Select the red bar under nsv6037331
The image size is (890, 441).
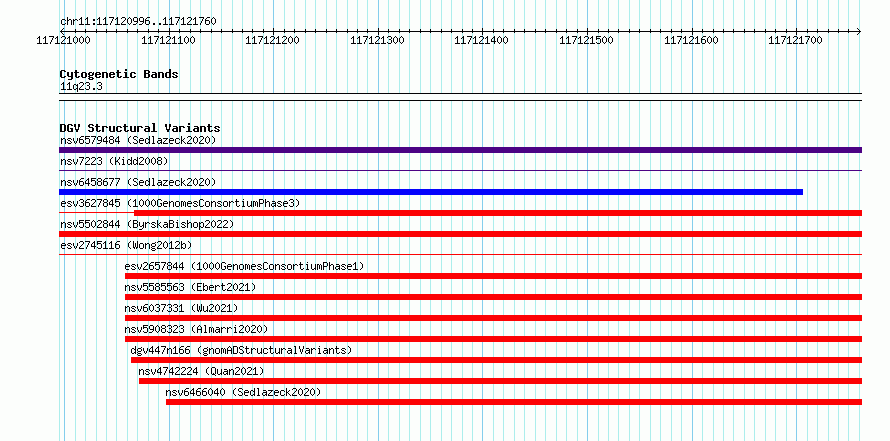[x=493, y=318]
